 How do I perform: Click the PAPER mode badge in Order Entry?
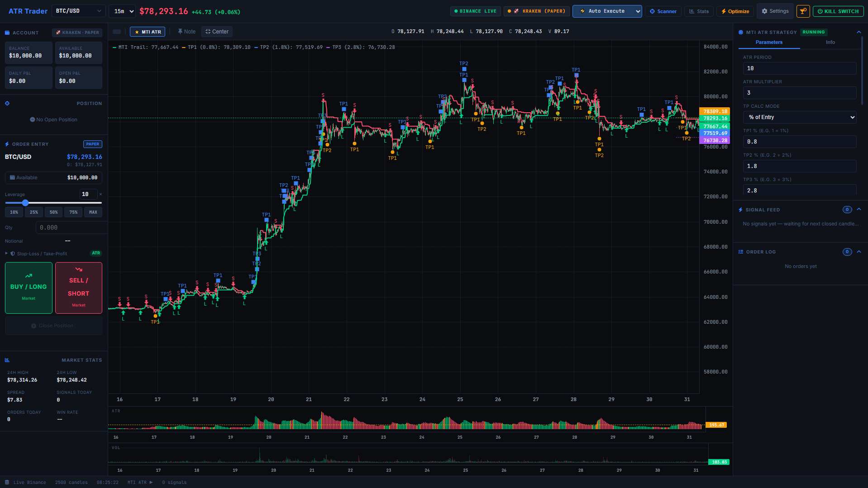click(93, 144)
